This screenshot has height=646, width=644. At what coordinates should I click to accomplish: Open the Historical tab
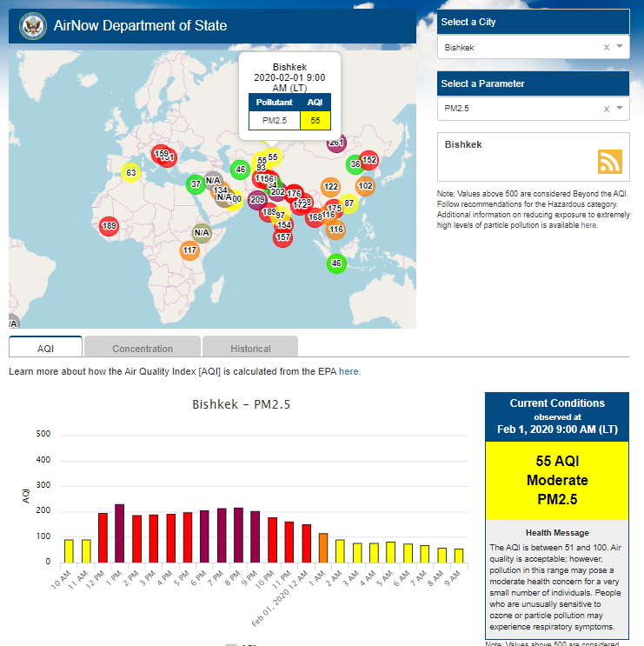click(x=250, y=348)
